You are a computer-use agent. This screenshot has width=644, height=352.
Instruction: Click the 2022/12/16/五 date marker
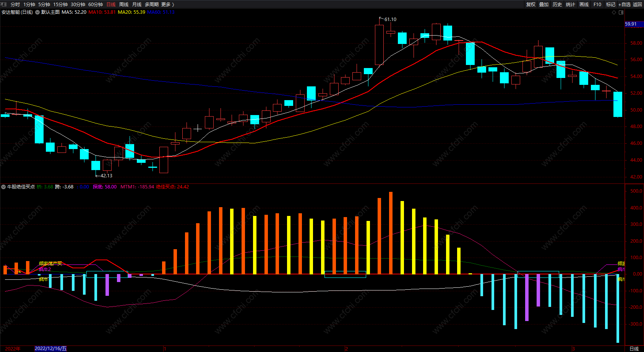point(50,349)
